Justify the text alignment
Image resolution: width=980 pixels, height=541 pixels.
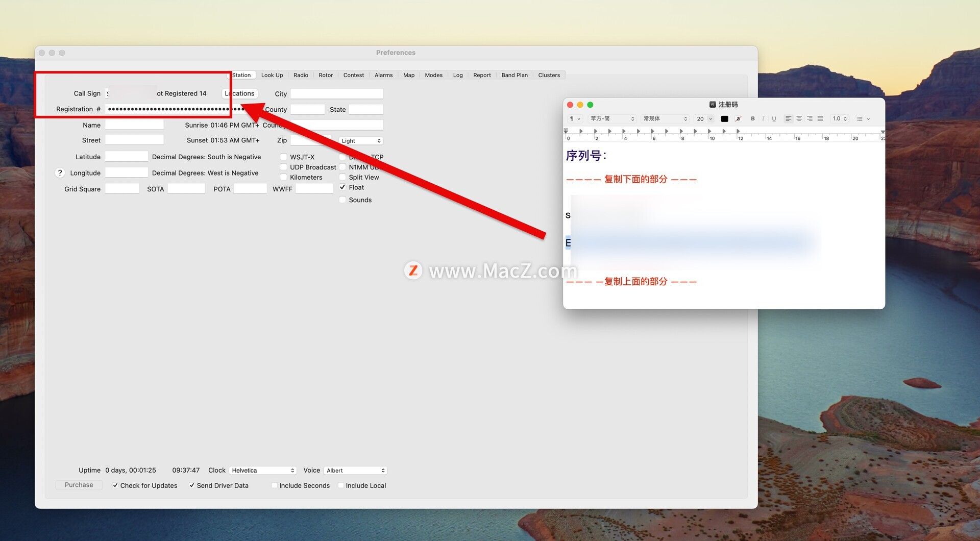(x=820, y=119)
